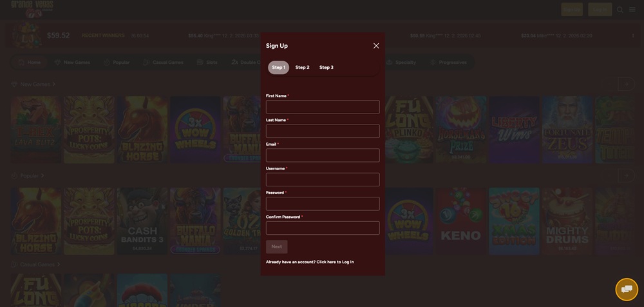
Task: Expand the Popular section heading
Action: click(x=28, y=175)
